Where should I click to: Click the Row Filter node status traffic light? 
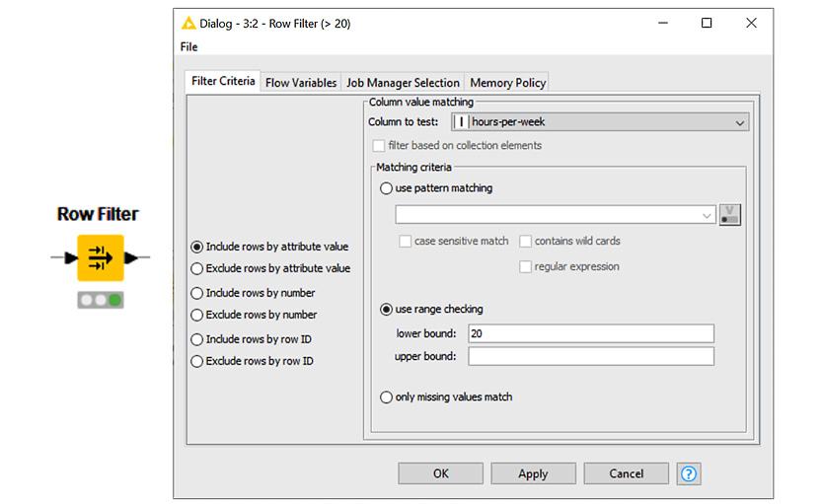(x=100, y=300)
